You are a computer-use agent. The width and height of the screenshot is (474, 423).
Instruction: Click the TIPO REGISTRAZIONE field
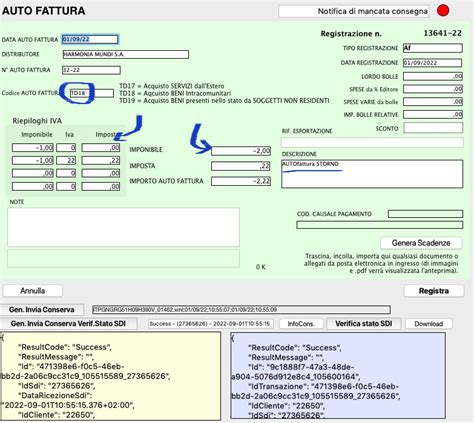[x=433, y=48]
